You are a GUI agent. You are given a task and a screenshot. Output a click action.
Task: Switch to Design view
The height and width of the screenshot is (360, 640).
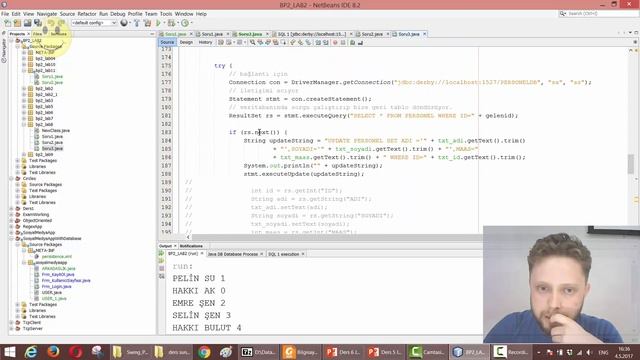[186, 42]
